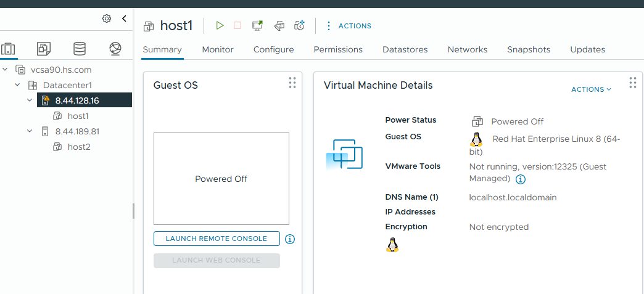Collapse the 8.44.128.16 host node
This screenshot has width=644, height=294.
30,100
